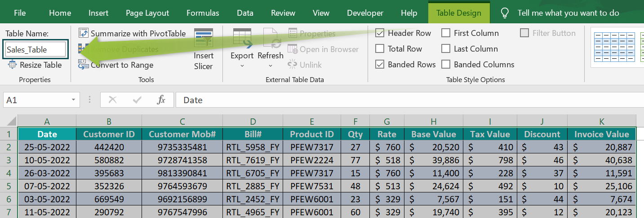Open the Help tab
The width and height of the screenshot is (644, 218).
[x=409, y=13]
